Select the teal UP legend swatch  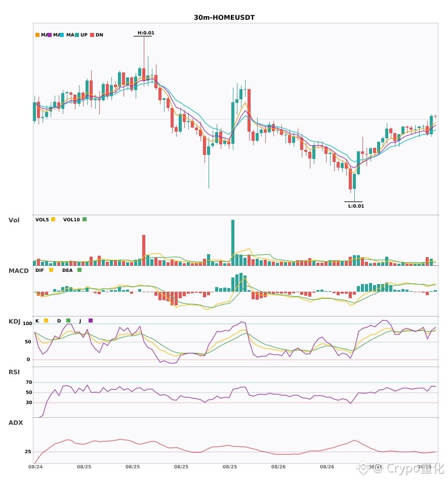click(x=77, y=35)
